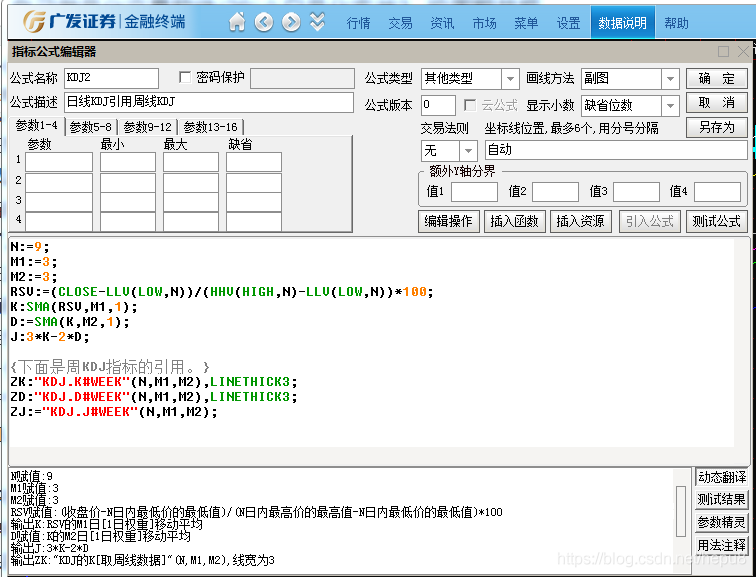The width and height of the screenshot is (756, 577).
Task: Click the 取消 button
Action: click(717, 103)
